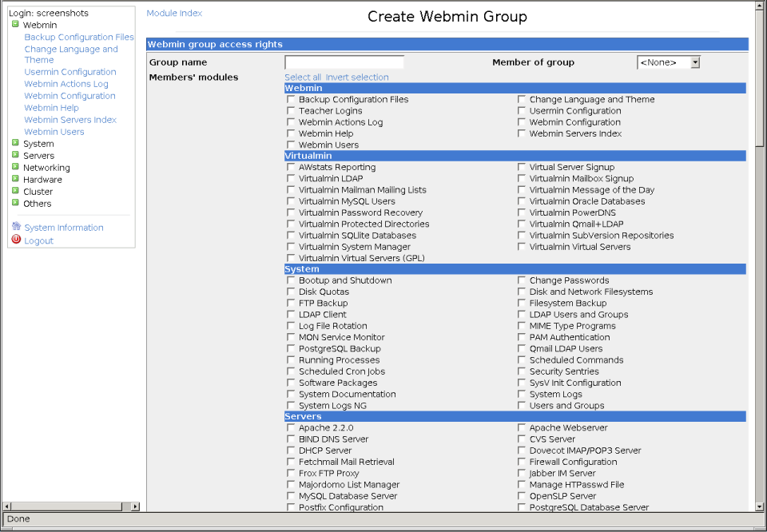
Task: Check the BIND DNS Server checkbox
Action: 291,439
